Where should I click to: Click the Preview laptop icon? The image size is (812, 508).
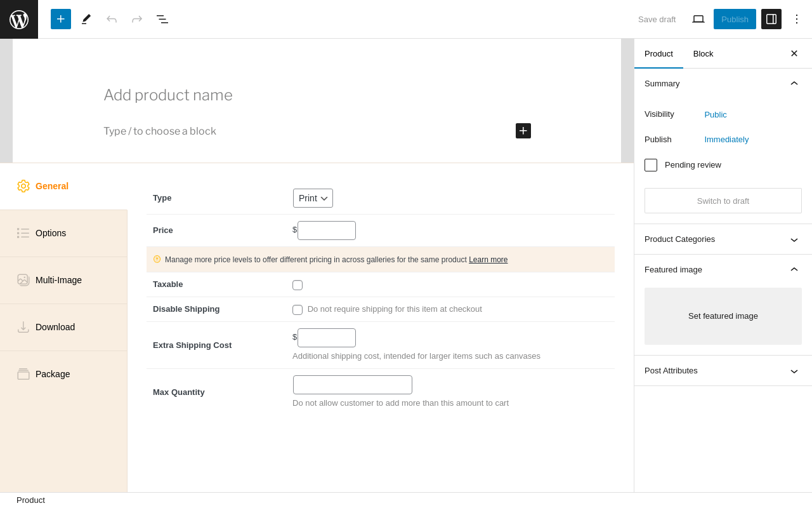coord(698,19)
